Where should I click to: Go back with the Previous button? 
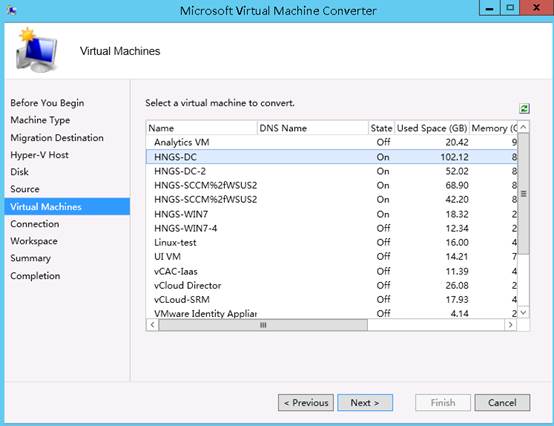click(306, 403)
